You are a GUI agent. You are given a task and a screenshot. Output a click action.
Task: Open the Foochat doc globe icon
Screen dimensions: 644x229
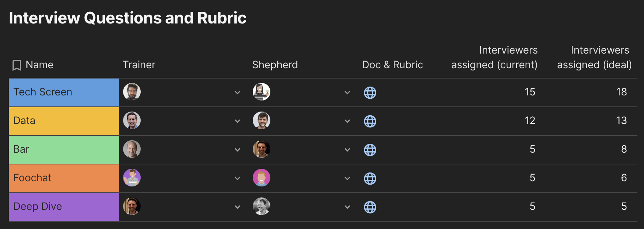click(370, 178)
